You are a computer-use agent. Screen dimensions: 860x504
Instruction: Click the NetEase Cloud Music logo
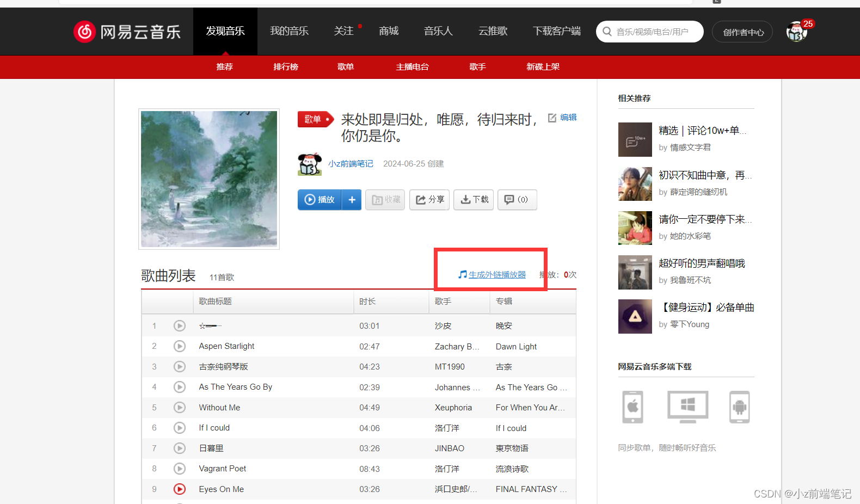[x=127, y=32]
